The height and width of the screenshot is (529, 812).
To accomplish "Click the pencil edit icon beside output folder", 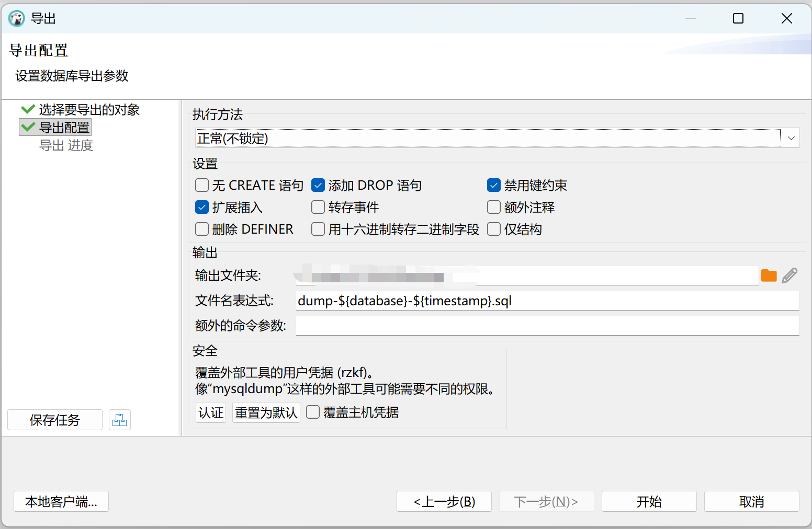I will click(x=790, y=275).
